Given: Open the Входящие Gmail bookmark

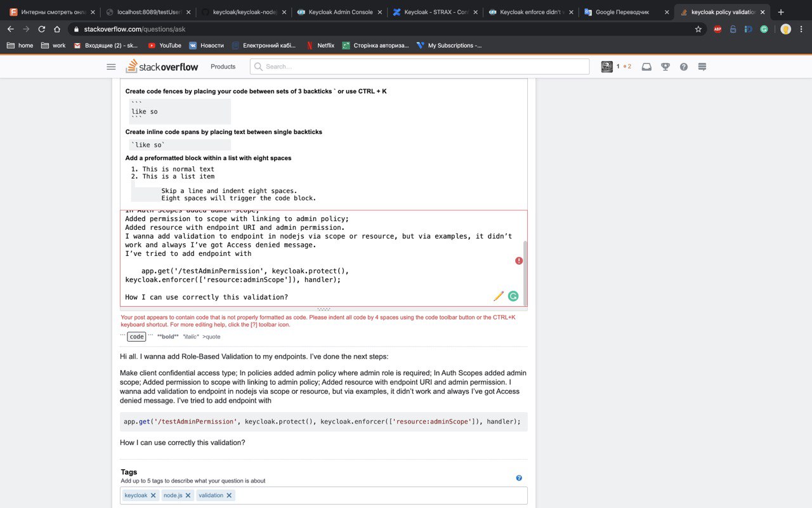Looking at the screenshot, I should click(105, 45).
